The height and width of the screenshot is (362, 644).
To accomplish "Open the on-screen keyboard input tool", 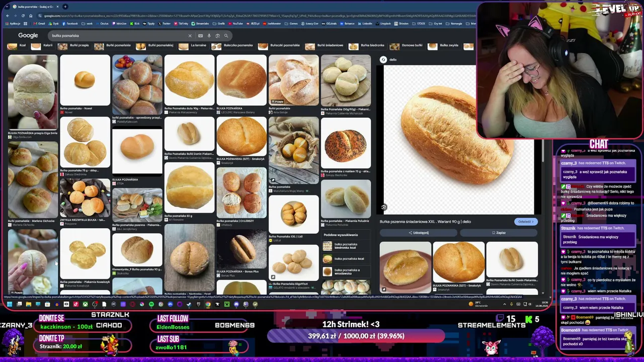I will coord(200,36).
